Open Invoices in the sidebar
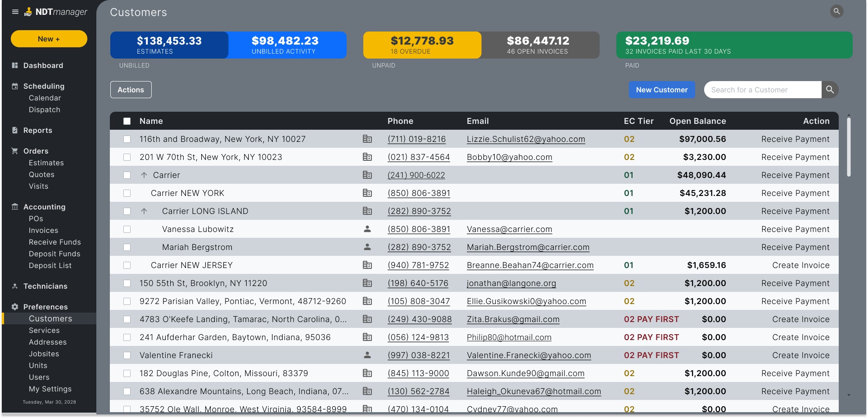The image size is (868, 418). [44, 230]
